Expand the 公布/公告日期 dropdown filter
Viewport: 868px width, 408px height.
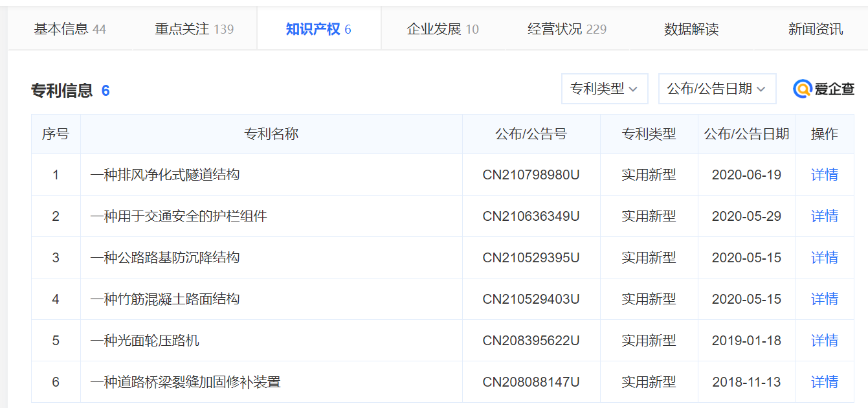[717, 89]
